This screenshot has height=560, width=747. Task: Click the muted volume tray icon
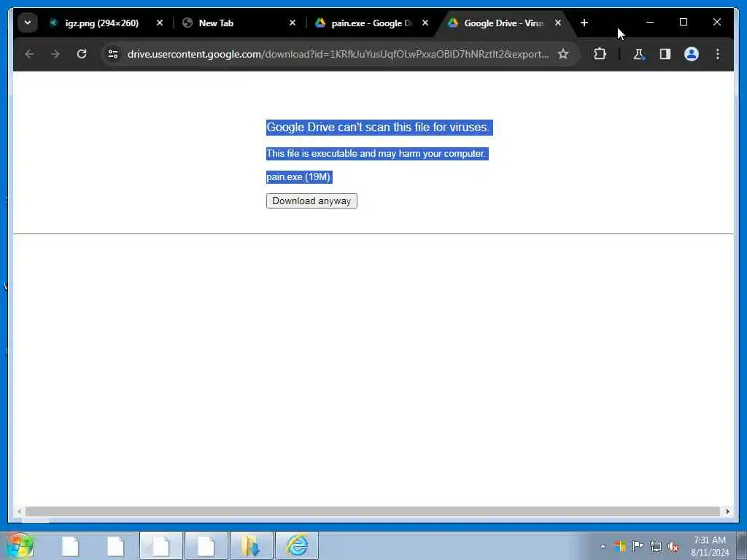(x=673, y=546)
